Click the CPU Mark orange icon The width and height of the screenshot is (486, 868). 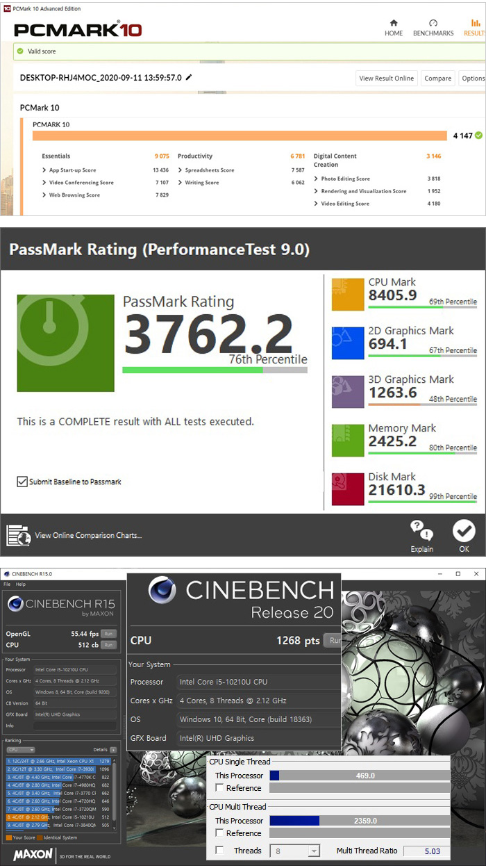pos(348,295)
